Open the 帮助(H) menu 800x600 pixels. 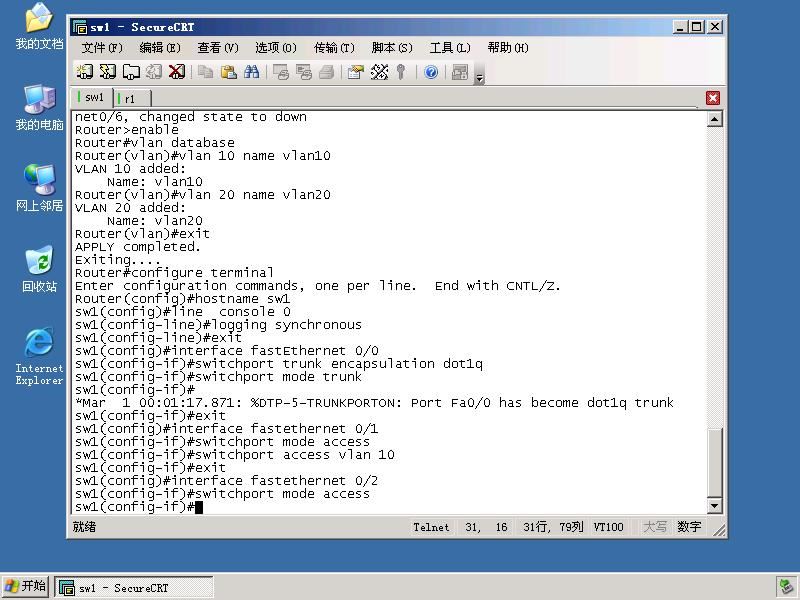[x=508, y=48]
